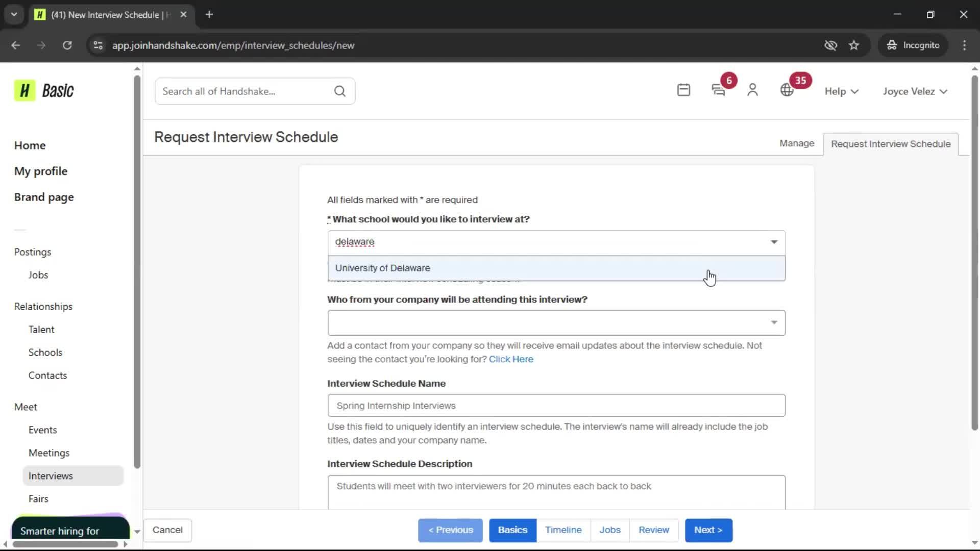
Task: Open Events under Meet
Action: 42,430
